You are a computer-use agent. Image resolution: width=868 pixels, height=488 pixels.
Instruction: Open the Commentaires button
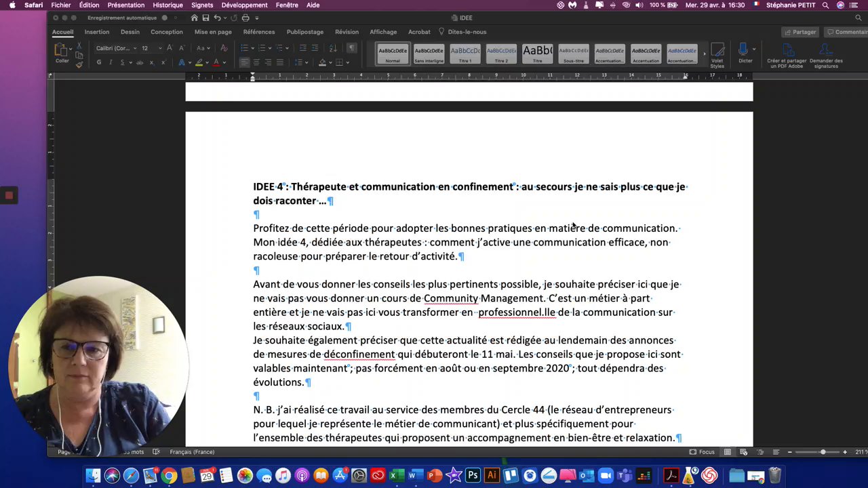click(846, 32)
